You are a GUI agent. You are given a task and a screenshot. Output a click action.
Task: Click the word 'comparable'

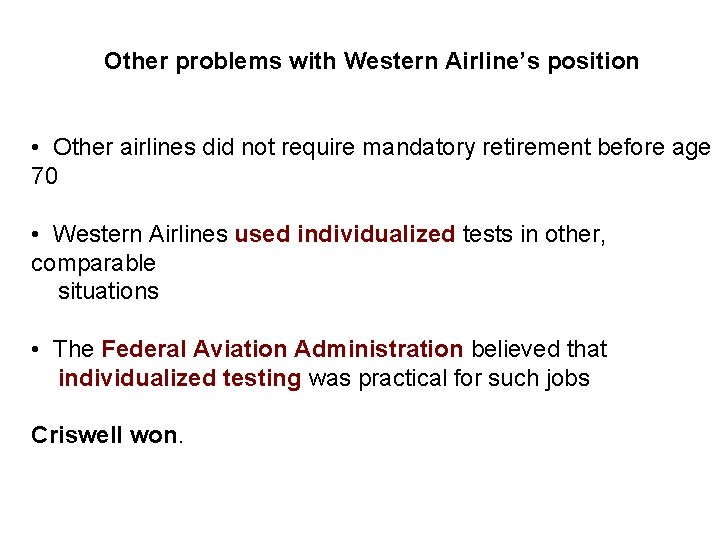tap(93, 263)
